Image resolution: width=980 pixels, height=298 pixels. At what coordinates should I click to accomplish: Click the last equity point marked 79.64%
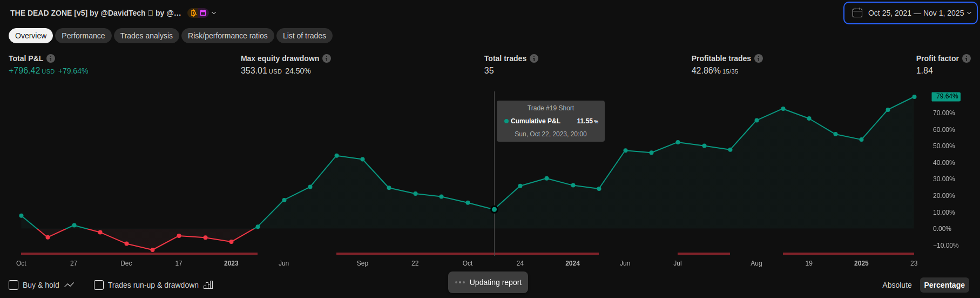(914, 97)
